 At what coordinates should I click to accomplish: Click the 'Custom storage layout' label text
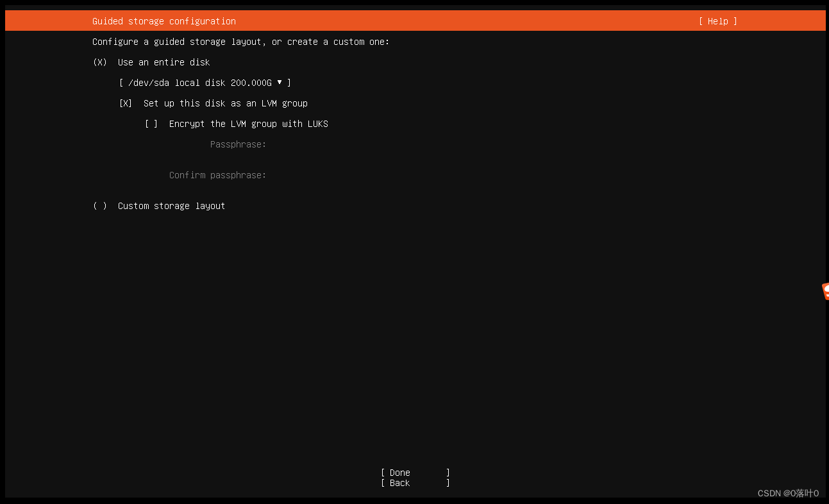tap(172, 206)
